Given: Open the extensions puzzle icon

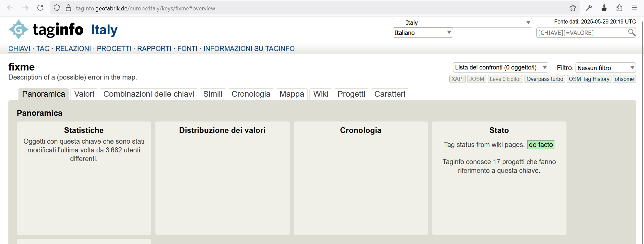Looking at the screenshot, I should [x=619, y=8].
